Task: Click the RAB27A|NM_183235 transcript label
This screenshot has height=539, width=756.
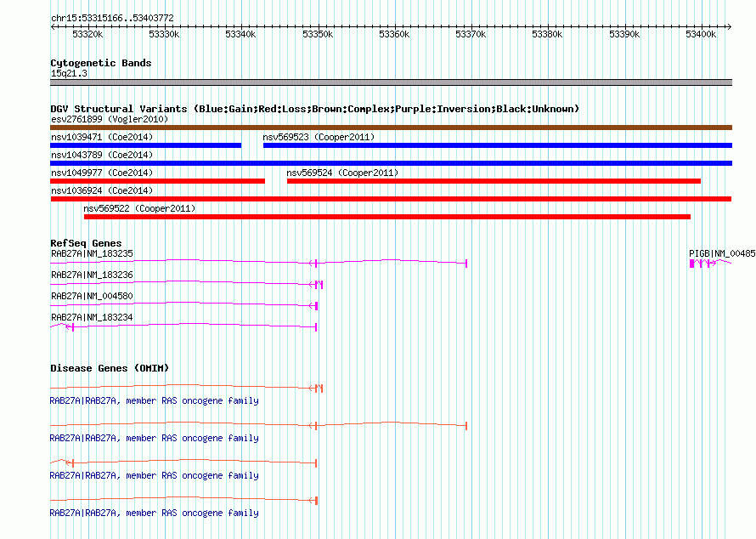Action: pos(92,254)
